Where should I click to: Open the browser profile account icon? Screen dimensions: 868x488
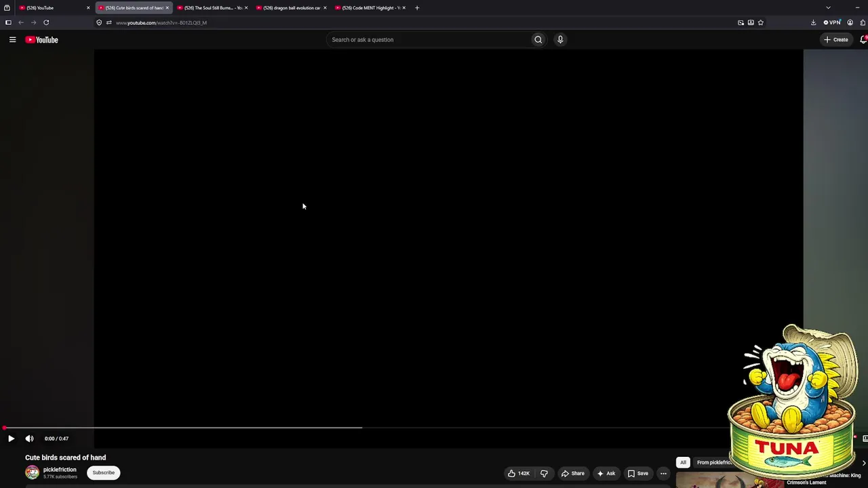[x=850, y=22]
